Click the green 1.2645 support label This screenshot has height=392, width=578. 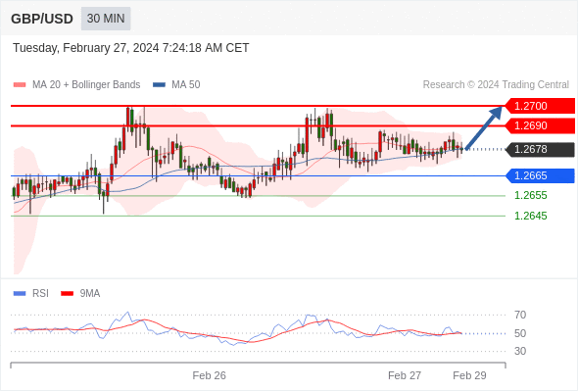(530, 216)
